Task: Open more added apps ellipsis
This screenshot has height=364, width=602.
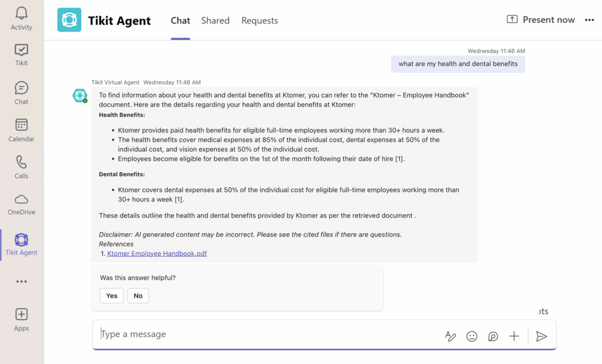Action: (x=21, y=281)
